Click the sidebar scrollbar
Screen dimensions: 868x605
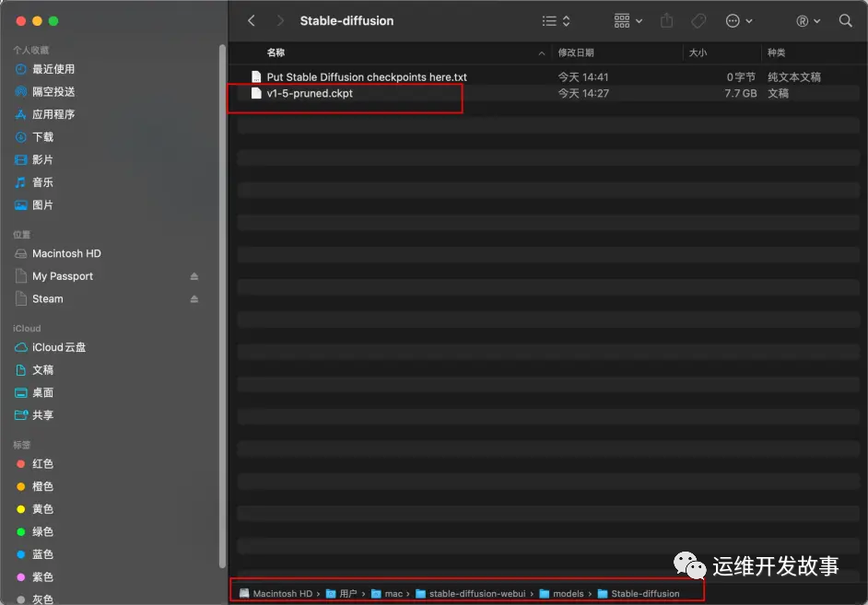pos(223,306)
